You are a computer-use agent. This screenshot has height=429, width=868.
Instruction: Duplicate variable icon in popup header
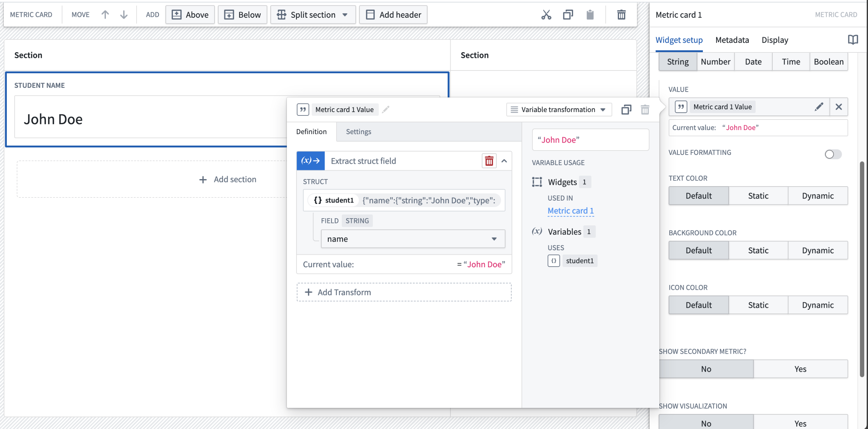(626, 110)
